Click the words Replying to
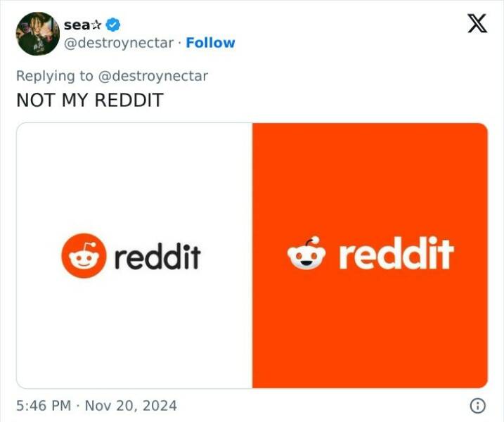 pos(55,76)
